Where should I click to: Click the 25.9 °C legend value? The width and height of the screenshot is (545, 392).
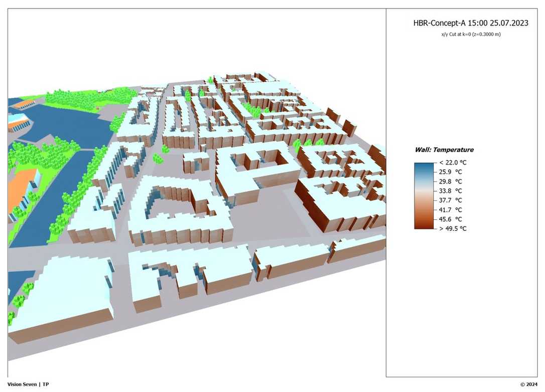[451, 172]
